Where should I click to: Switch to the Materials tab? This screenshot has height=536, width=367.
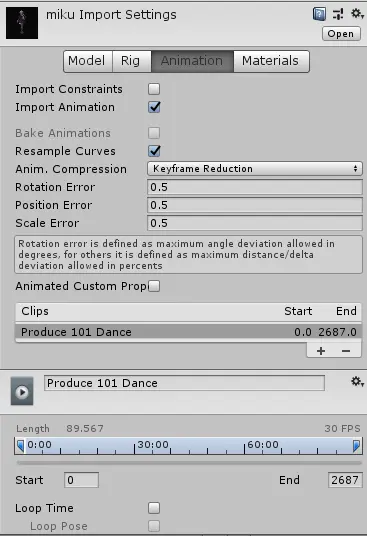pos(271,61)
